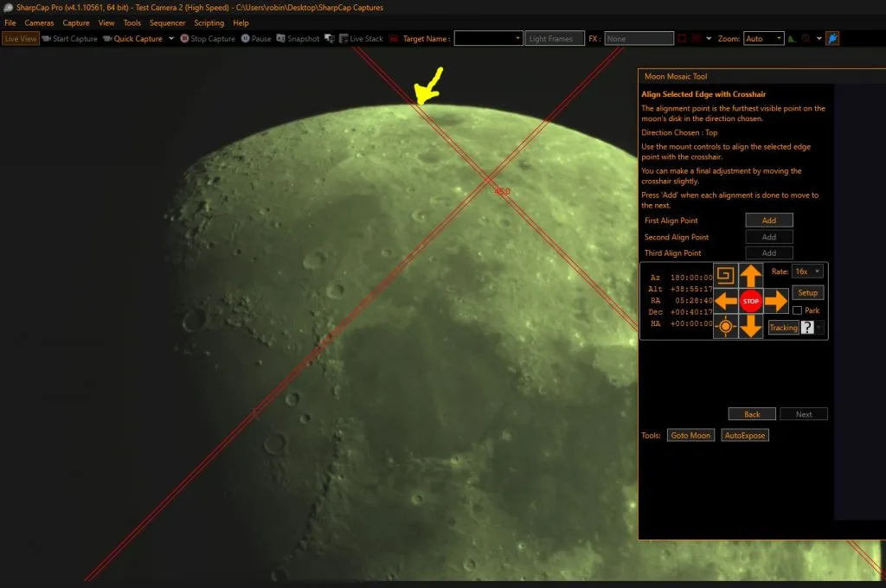Click red square icon after FX field
The width and height of the screenshot is (886, 588).
(x=682, y=38)
